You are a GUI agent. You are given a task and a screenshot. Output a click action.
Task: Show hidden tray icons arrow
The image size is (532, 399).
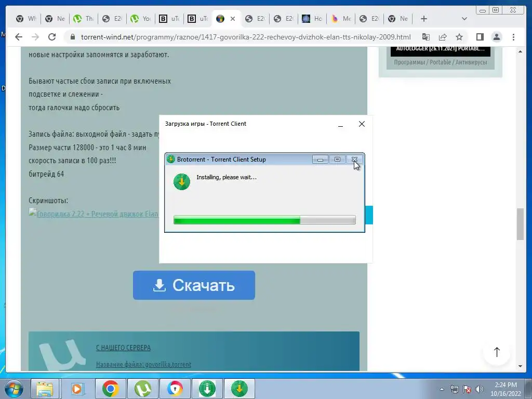(x=442, y=389)
